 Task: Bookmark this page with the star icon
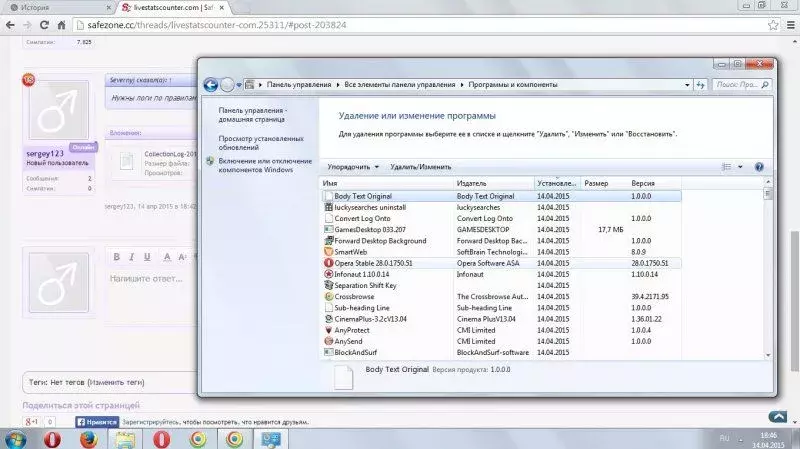click(773, 25)
